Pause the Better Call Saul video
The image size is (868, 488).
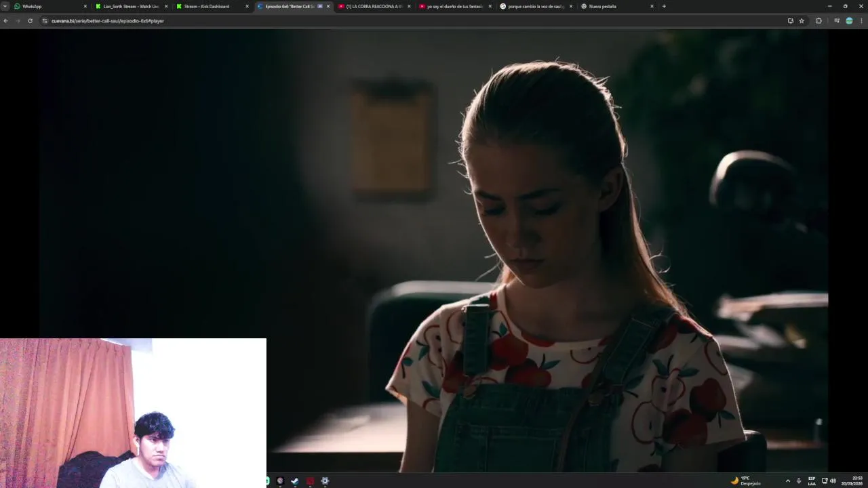tap(434, 251)
